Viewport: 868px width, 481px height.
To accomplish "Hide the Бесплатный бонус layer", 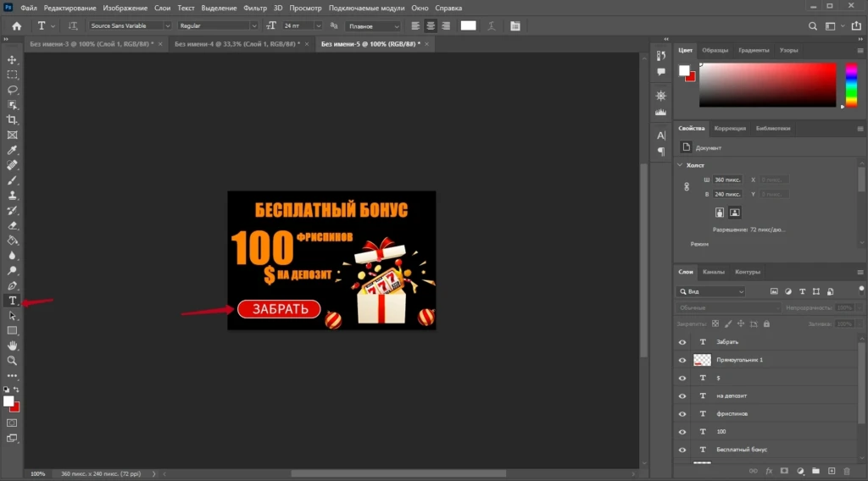I will pos(682,450).
